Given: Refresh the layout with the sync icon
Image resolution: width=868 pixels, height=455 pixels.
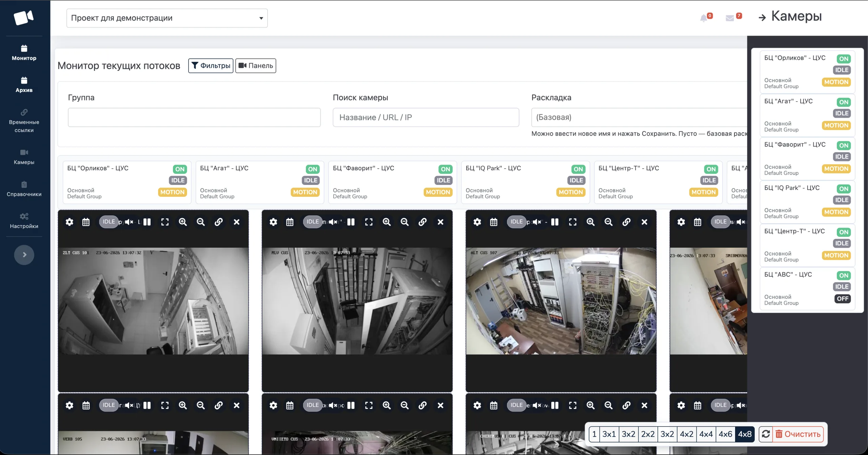Looking at the screenshot, I should coord(766,434).
